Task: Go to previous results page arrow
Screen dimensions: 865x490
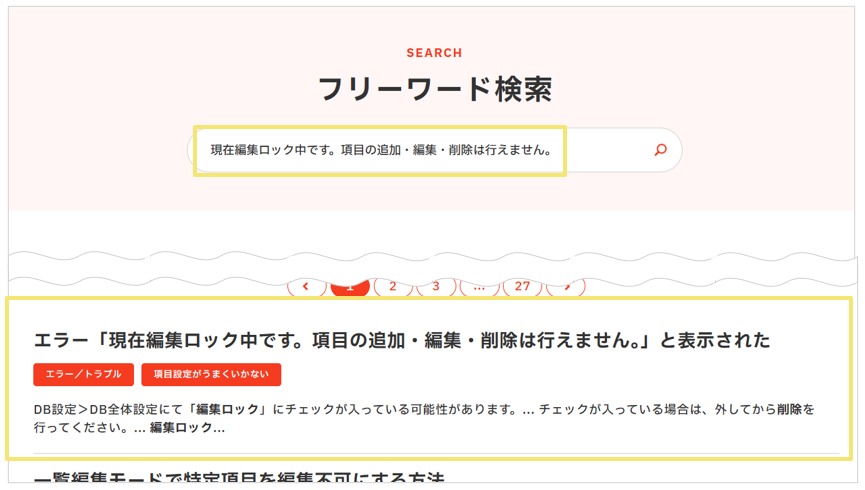Action: (x=306, y=287)
